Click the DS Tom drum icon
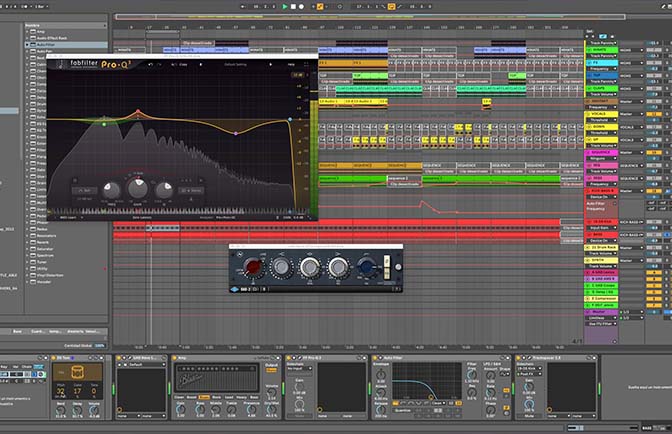The height and width of the screenshot is (434, 672). (x=78, y=372)
